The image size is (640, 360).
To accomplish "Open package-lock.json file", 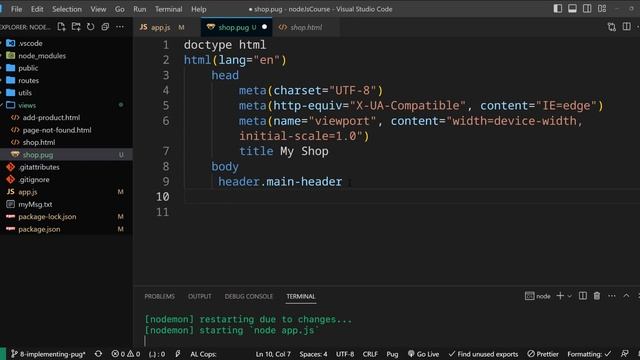I will 66,217.
